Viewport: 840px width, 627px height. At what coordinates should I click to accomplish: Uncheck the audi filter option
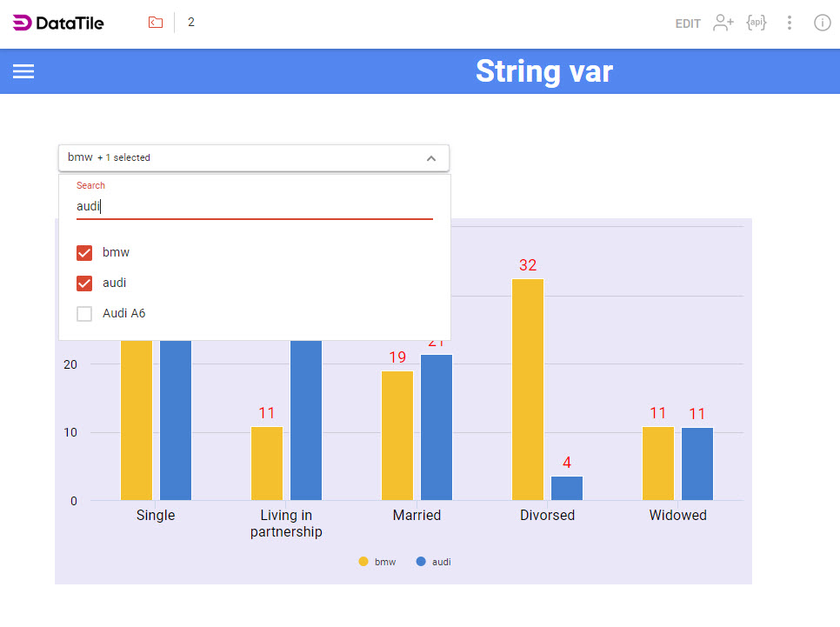(x=84, y=283)
